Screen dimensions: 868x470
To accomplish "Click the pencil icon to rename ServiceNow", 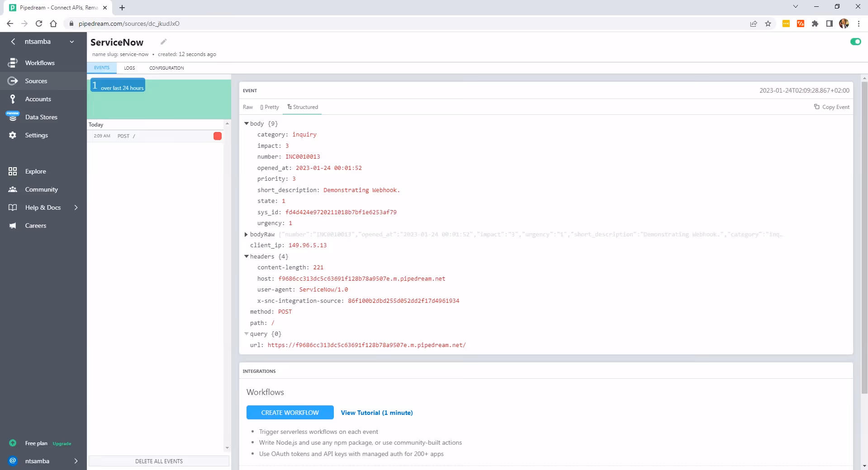I will (164, 42).
